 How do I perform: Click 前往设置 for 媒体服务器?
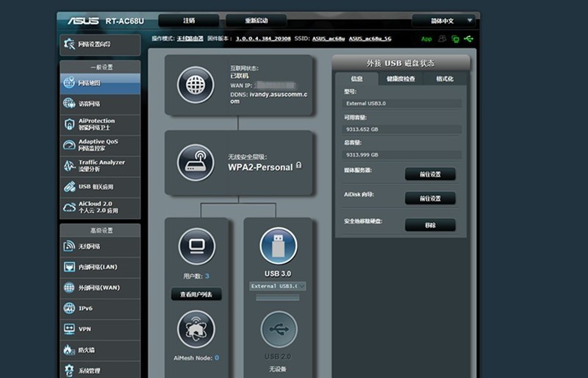point(430,174)
